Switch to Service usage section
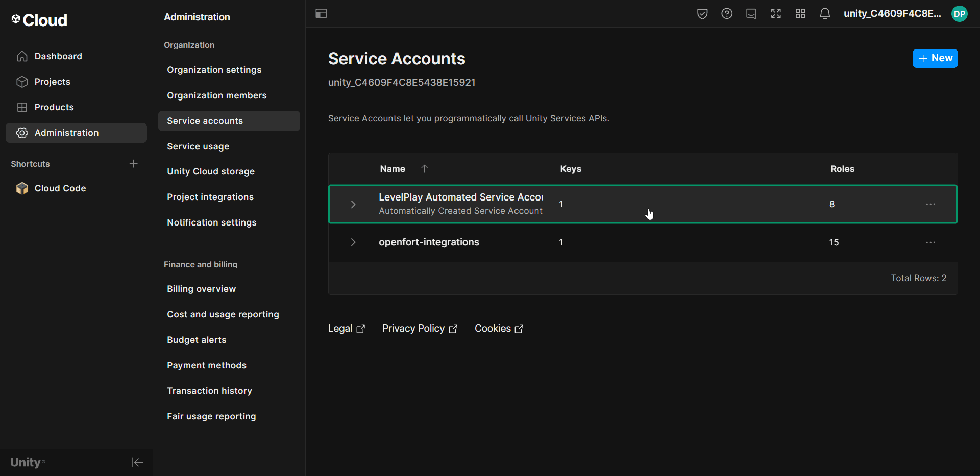Screen dimensions: 980x476 coord(198,146)
